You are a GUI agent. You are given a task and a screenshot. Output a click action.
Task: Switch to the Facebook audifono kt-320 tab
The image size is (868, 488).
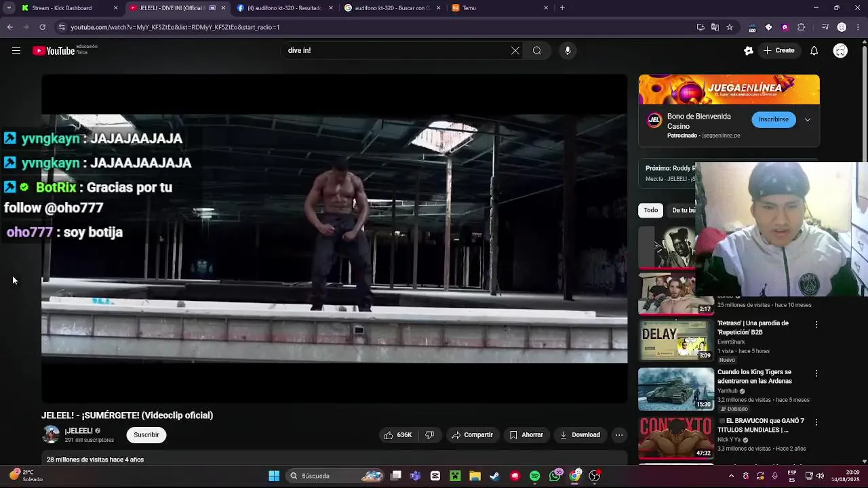tap(285, 8)
